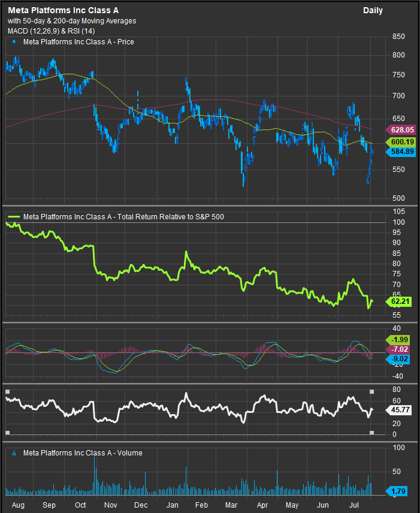The height and width of the screenshot is (513, 420).
Task: Click the chart title Meta Platforms Inc Class A
Action: (63, 10)
